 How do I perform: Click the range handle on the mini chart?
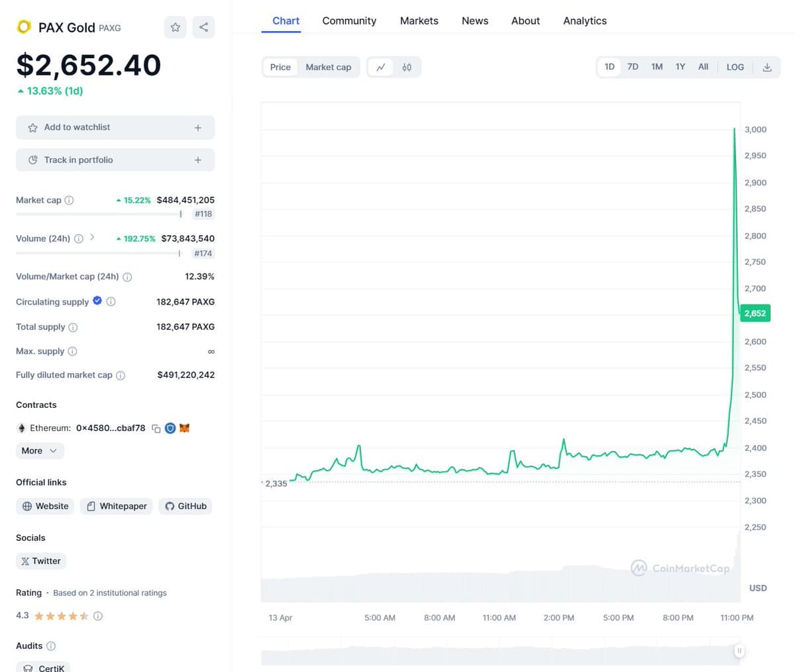pyautogui.click(x=739, y=651)
